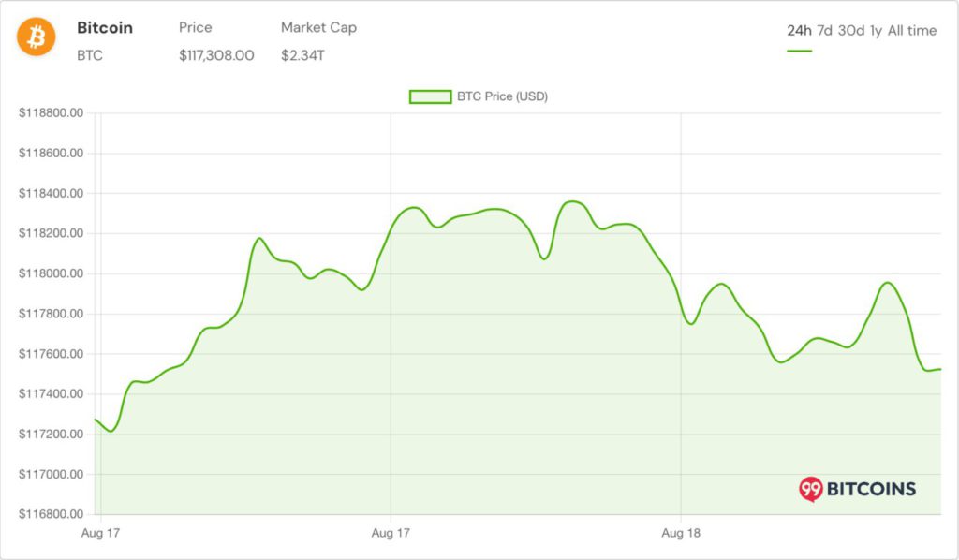The width and height of the screenshot is (959, 560).
Task: Click the orange Bitcoin logo icon
Action: coord(37,37)
